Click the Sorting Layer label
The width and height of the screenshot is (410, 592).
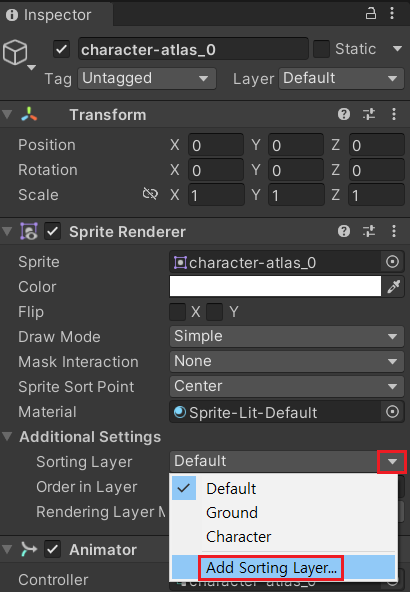click(84, 462)
